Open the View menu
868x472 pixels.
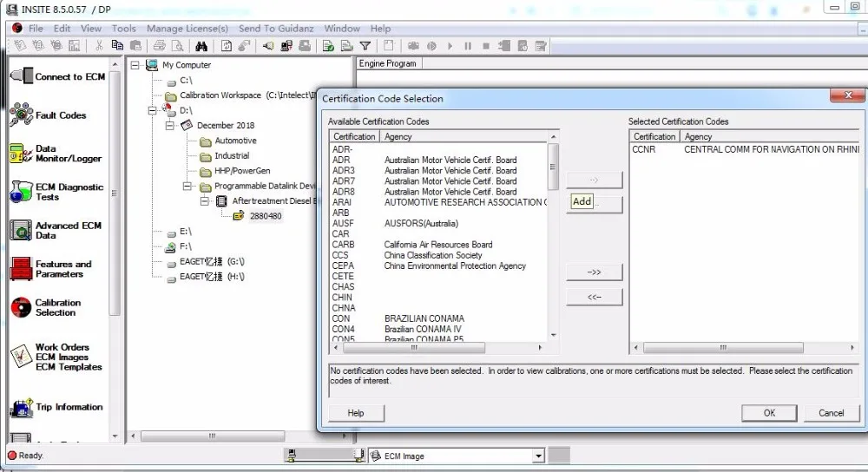click(91, 29)
